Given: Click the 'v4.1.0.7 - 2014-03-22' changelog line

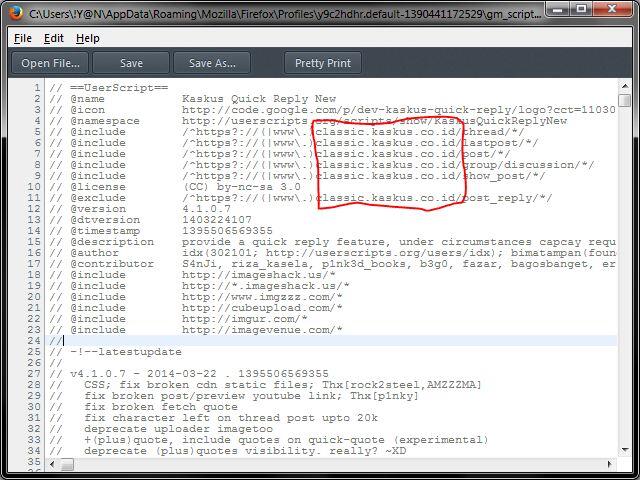Looking at the screenshot, I should 199,374.
